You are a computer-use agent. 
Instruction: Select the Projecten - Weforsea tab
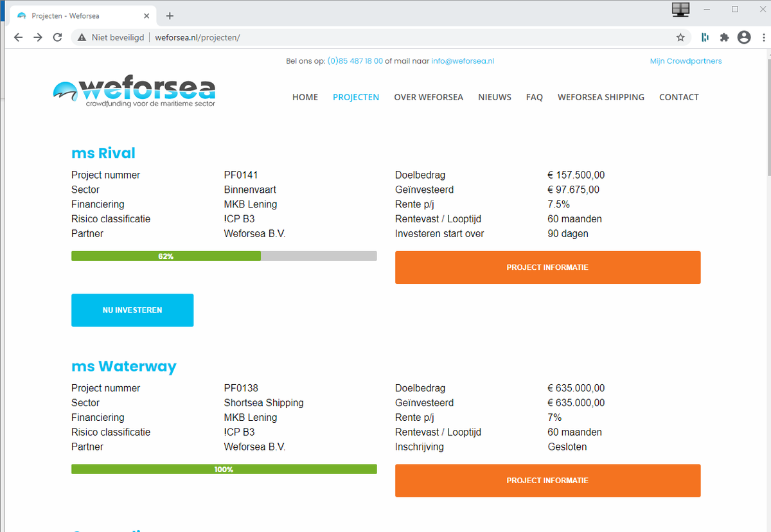tap(84, 16)
